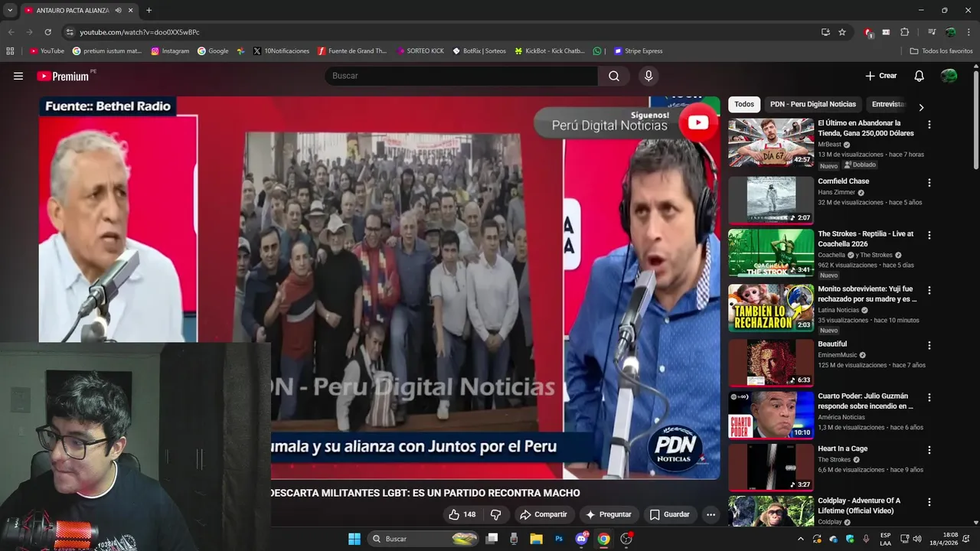This screenshot has height=551, width=980.
Task: Open the Cornfield Chase video thumbnail
Action: [771, 201]
